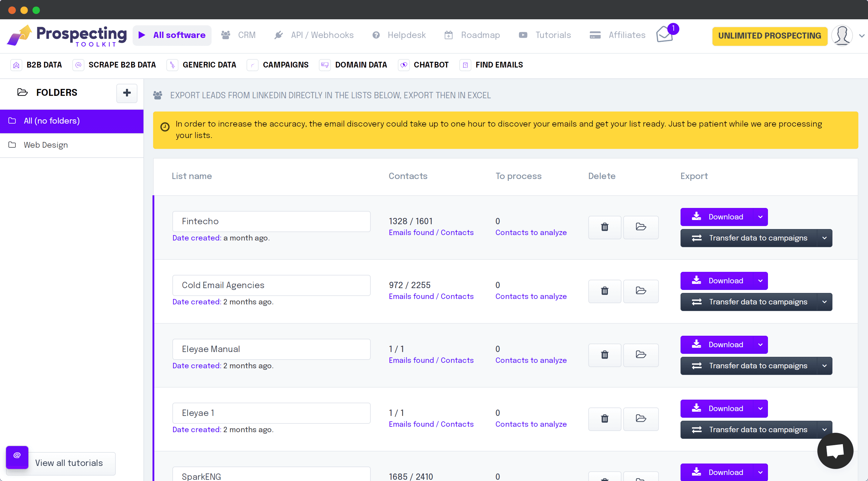Click the DOMAIN DATA icon
The width and height of the screenshot is (868, 481).
click(325, 65)
